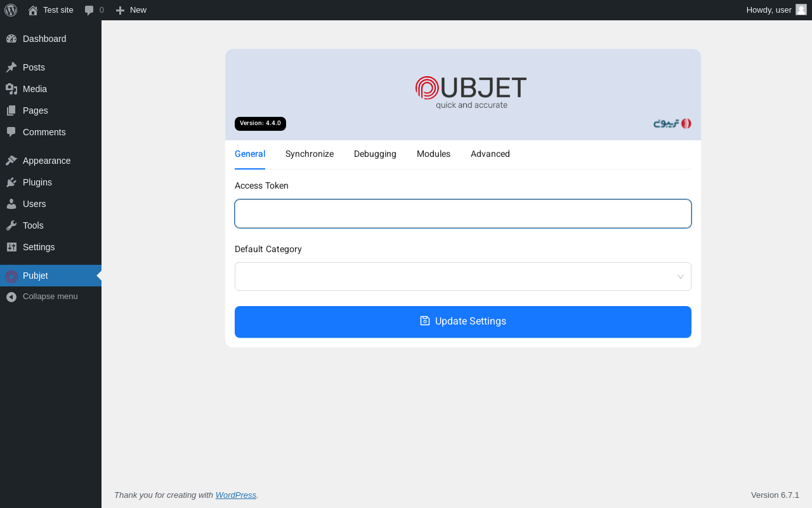Open Dashboard from the sidebar
The height and width of the screenshot is (508, 812).
pyautogui.click(x=51, y=39)
